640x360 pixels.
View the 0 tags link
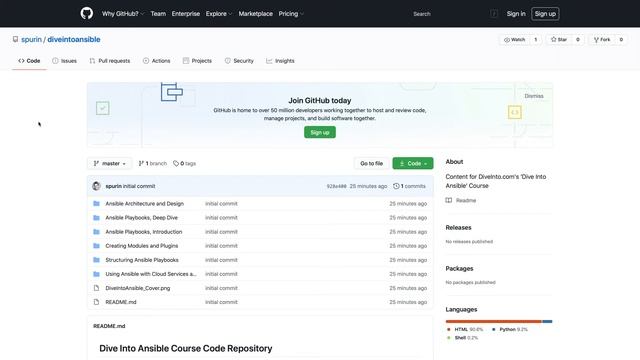pyautogui.click(x=184, y=163)
